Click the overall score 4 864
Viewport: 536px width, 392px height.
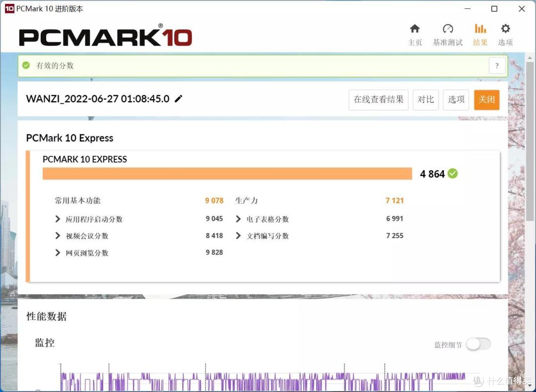(432, 174)
